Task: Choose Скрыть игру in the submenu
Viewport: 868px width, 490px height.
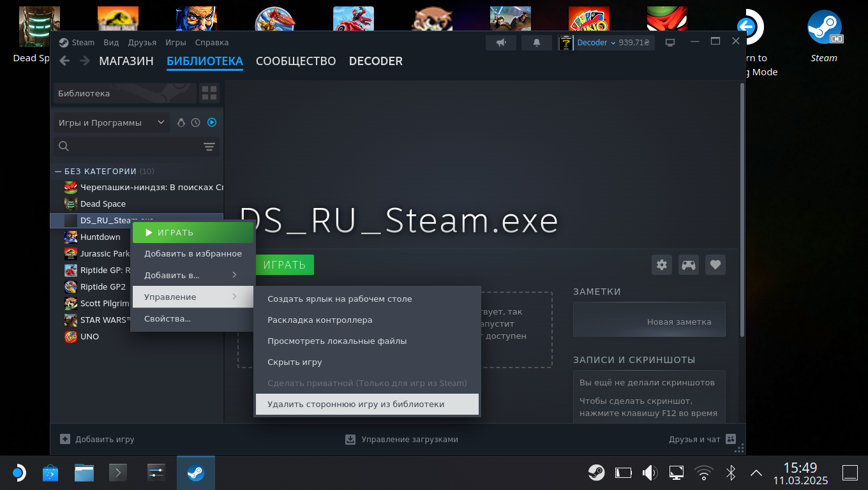Action: pos(367,362)
